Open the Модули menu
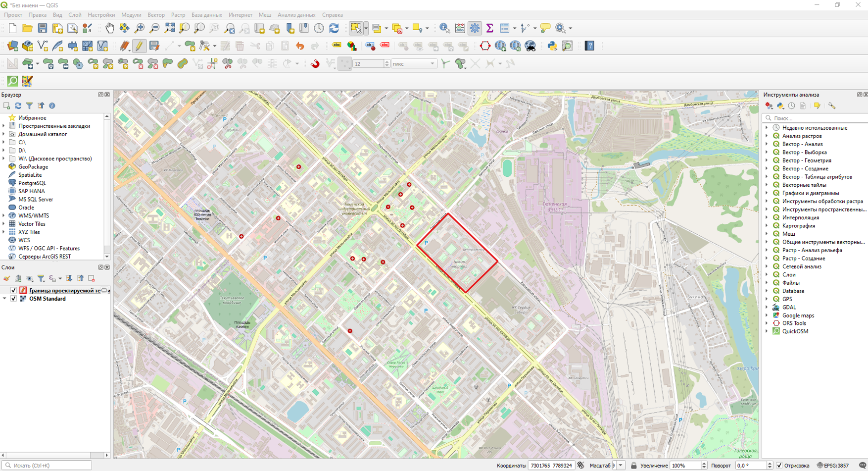The width and height of the screenshot is (868, 471). click(131, 15)
